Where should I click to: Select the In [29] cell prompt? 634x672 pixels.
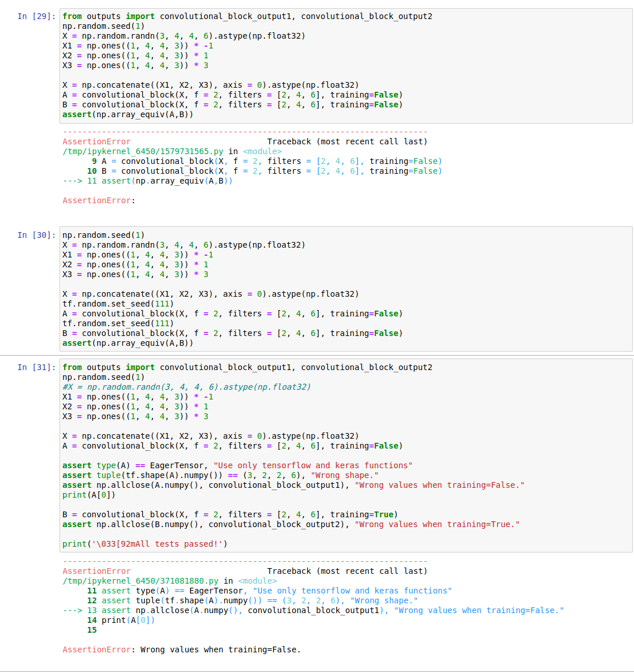click(x=36, y=16)
